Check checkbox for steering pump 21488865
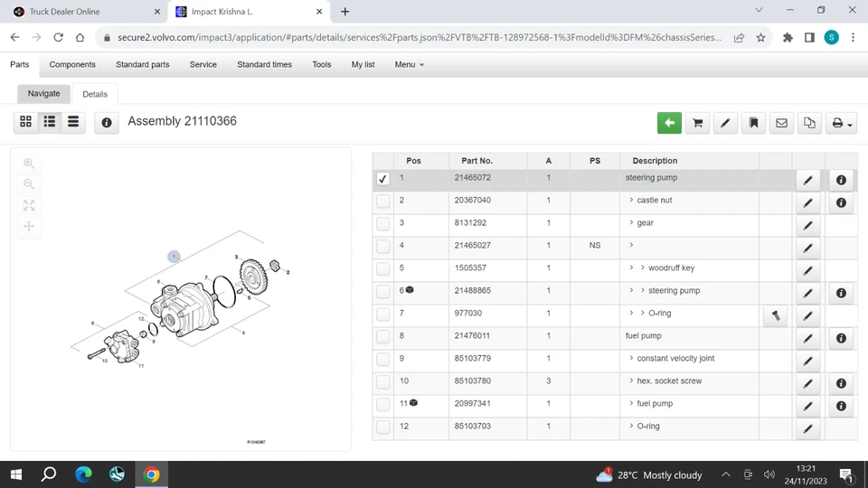This screenshot has width=868, height=488. (382, 292)
